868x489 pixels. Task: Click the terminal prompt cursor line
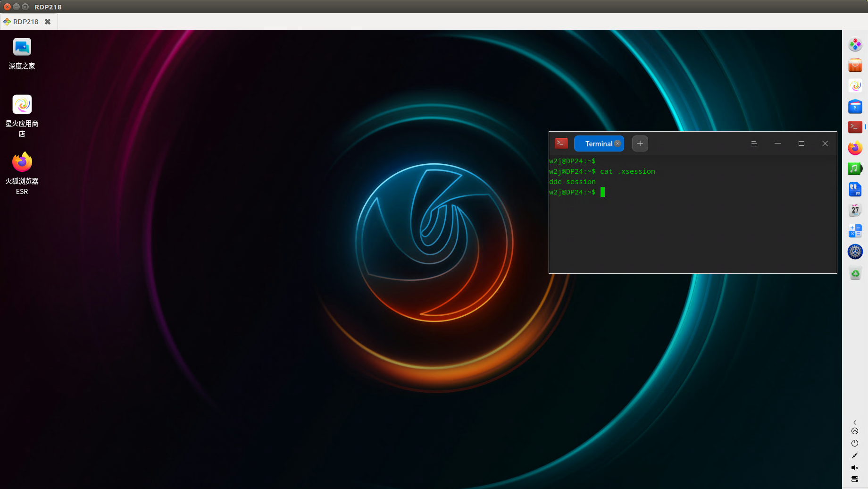point(577,192)
